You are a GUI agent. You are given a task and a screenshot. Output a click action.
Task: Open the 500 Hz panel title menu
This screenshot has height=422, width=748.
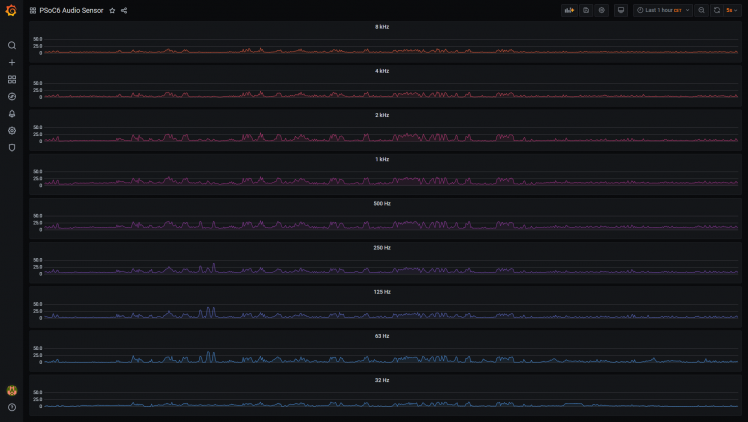pyautogui.click(x=382, y=204)
